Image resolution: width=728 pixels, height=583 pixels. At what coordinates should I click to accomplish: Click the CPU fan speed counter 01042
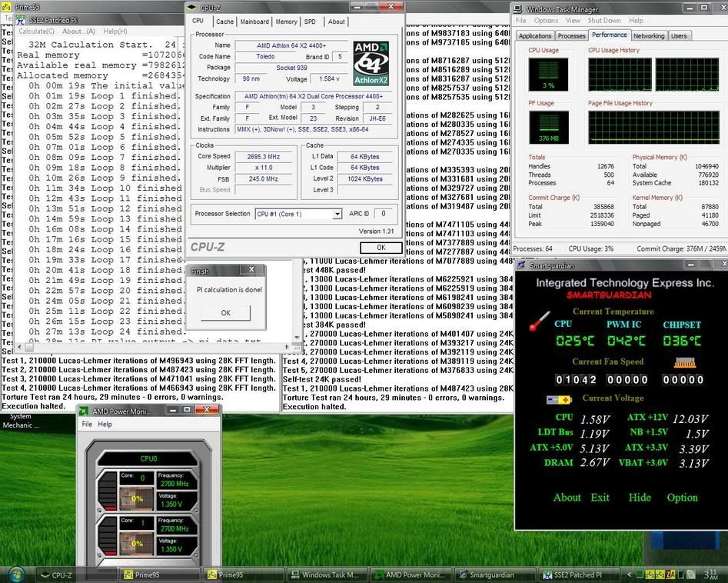[577, 379]
